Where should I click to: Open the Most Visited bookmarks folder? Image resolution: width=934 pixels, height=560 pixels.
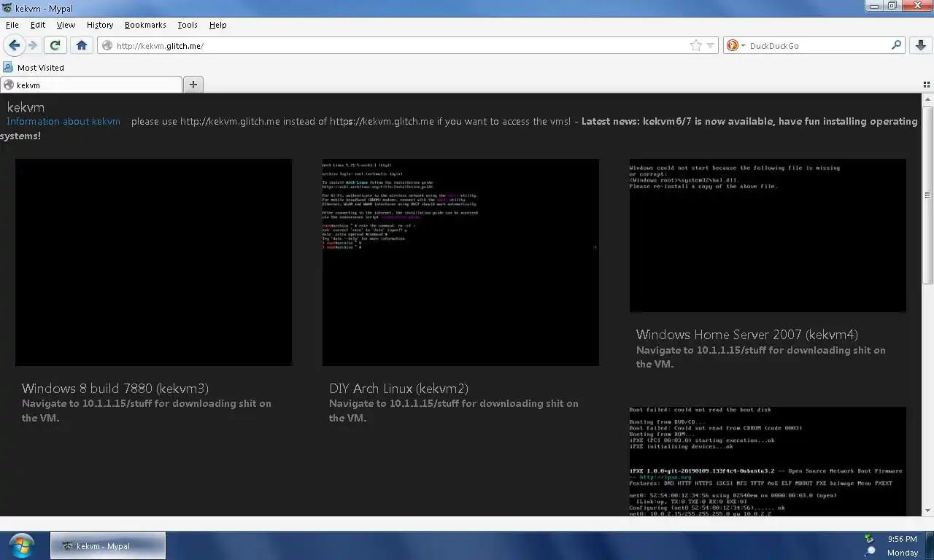[x=34, y=67]
